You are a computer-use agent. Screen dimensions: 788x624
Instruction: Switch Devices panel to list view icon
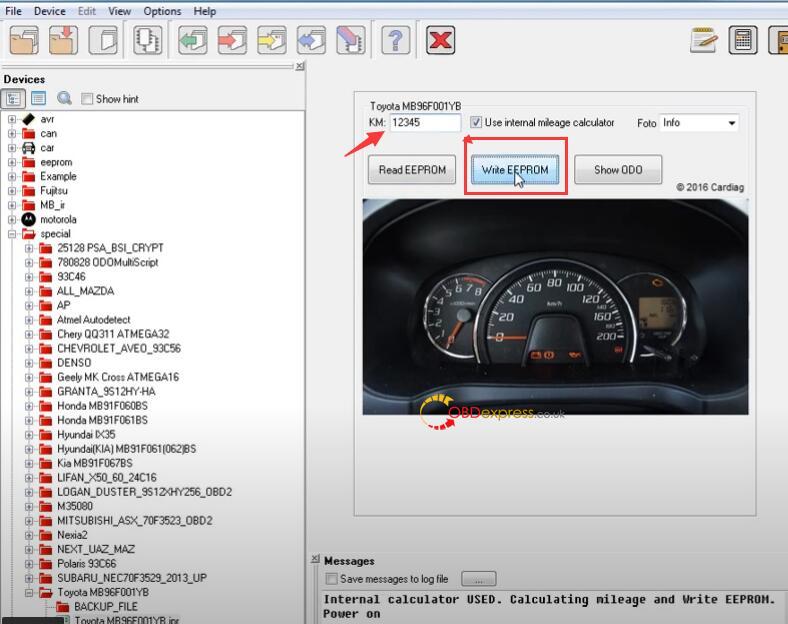pos(39,98)
